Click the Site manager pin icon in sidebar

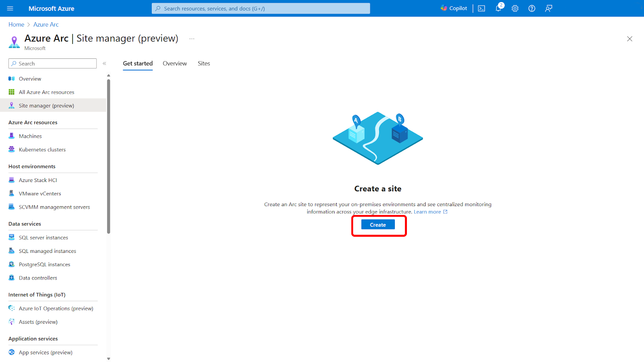point(12,105)
